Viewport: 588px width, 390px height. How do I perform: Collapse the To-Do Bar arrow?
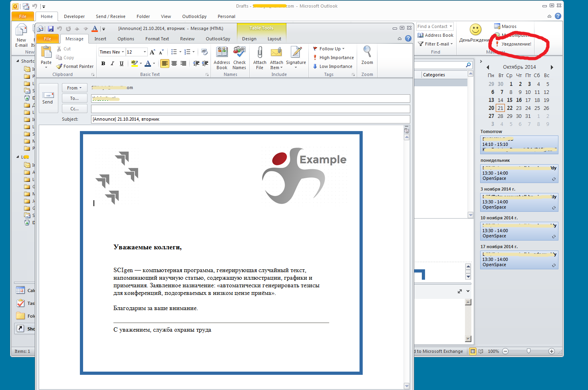click(481, 62)
